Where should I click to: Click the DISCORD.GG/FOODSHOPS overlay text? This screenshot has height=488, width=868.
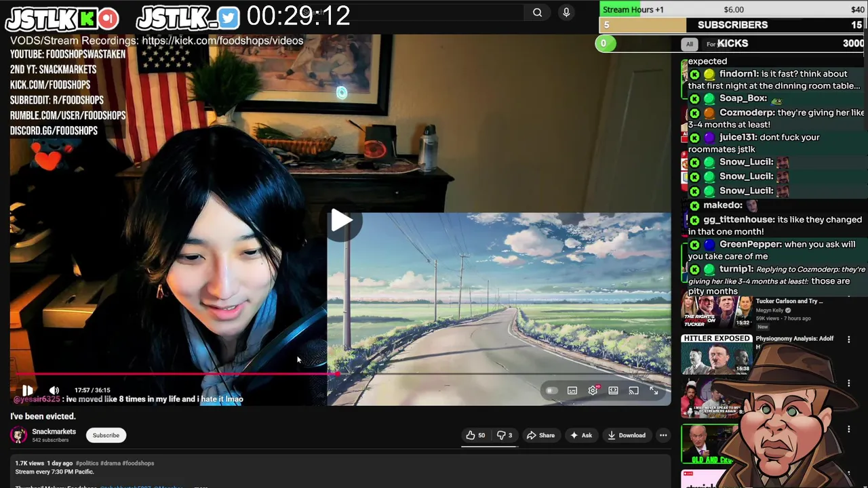coord(54,131)
